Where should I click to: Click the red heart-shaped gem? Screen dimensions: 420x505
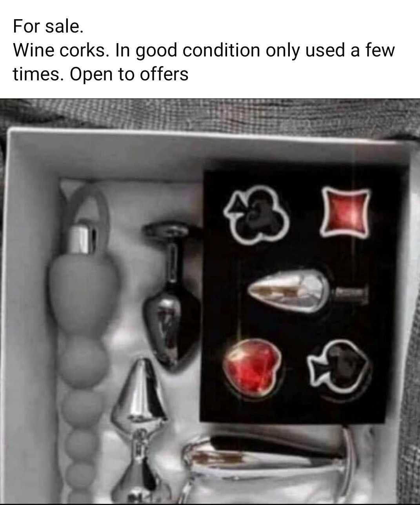coord(251,367)
